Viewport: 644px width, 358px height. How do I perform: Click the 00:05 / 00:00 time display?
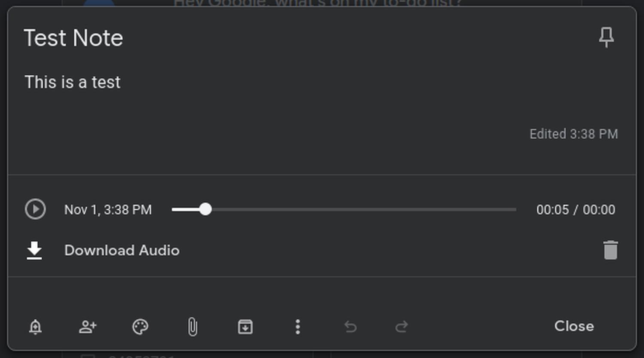click(575, 210)
